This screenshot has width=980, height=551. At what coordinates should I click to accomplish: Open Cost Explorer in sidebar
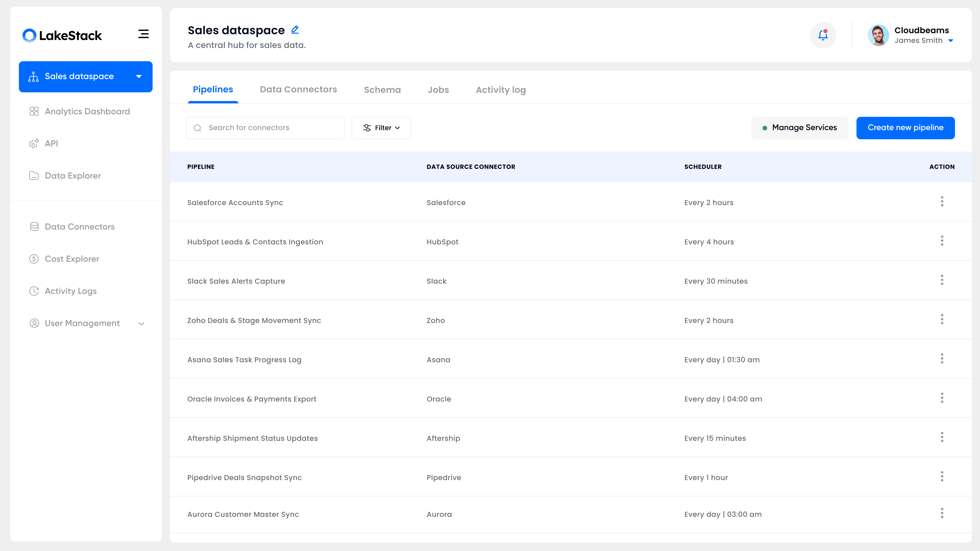(x=72, y=259)
